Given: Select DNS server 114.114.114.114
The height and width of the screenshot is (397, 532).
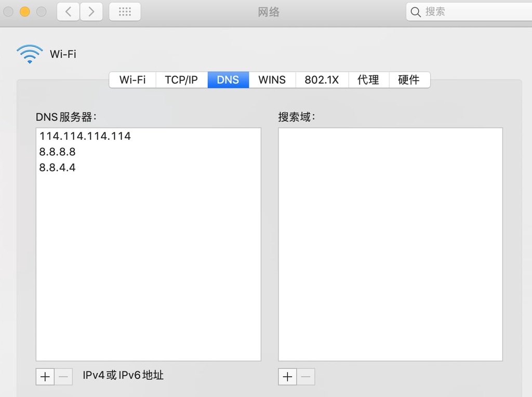Looking at the screenshot, I should (85, 136).
